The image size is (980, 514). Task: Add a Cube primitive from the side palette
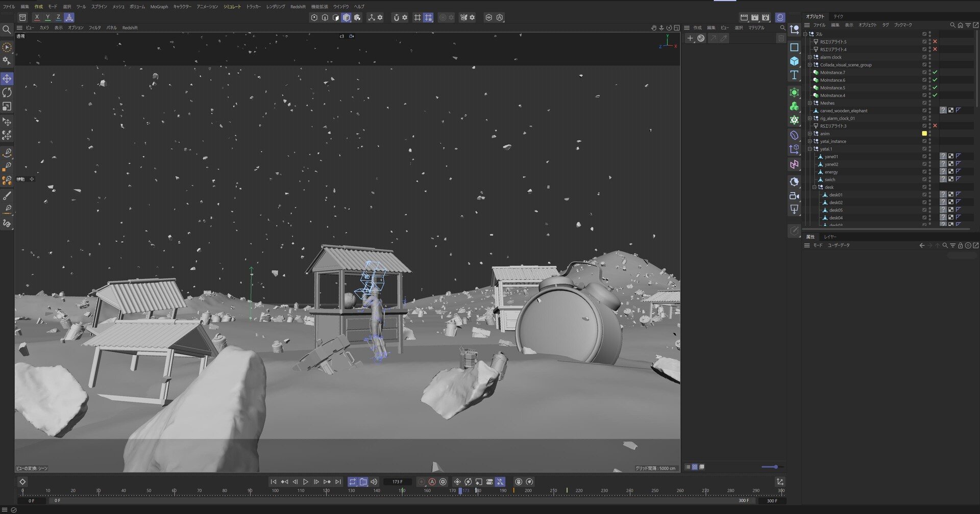click(794, 61)
